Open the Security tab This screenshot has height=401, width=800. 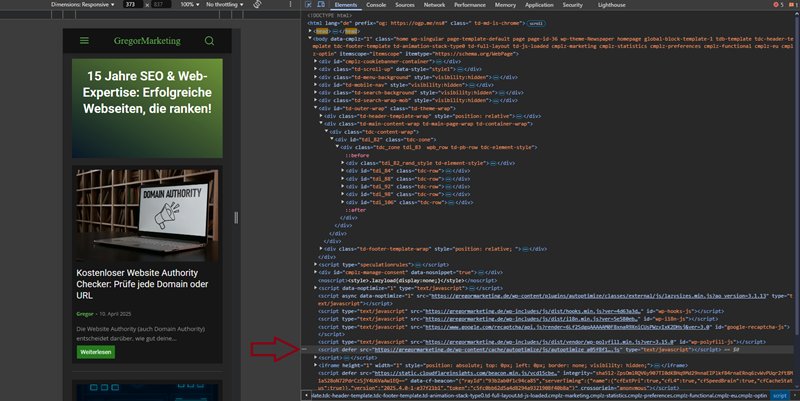(x=572, y=5)
